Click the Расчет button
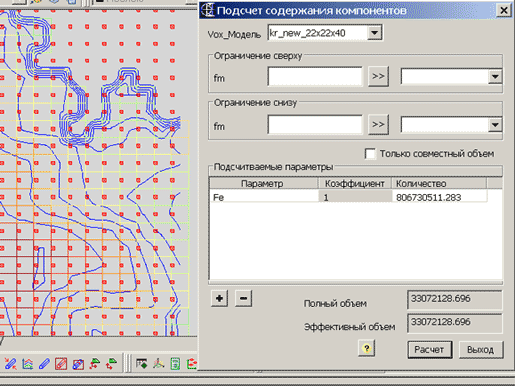Image resolution: width=515 pixels, height=386 pixels. coord(430,349)
